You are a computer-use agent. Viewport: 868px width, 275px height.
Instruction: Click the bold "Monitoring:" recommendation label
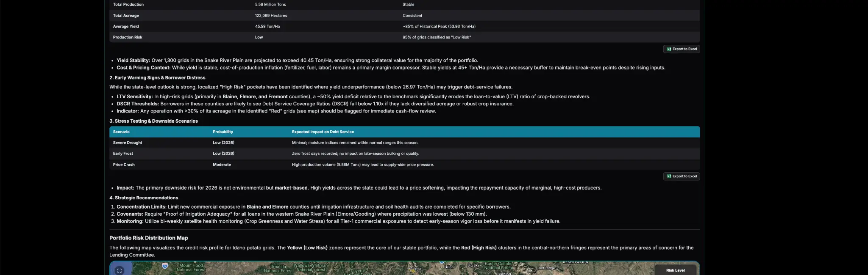pos(130,221)
